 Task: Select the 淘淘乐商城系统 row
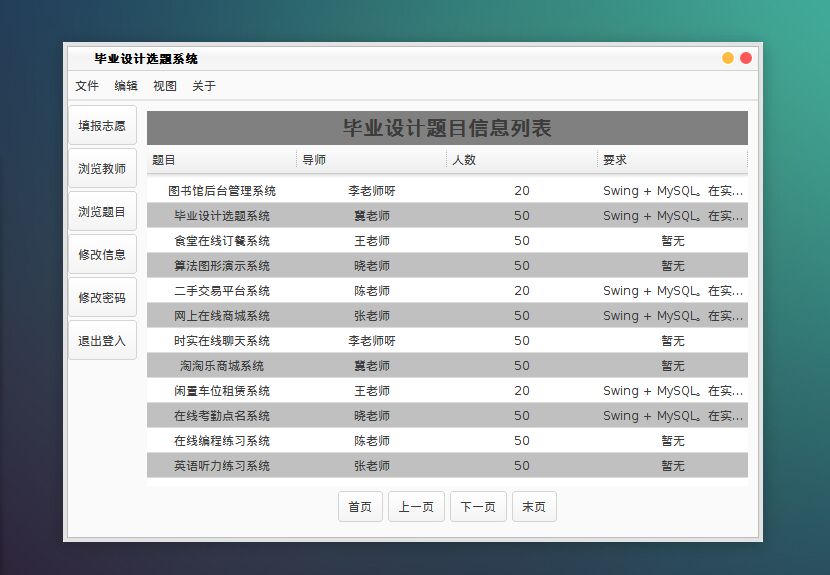(x=447, y=365)
